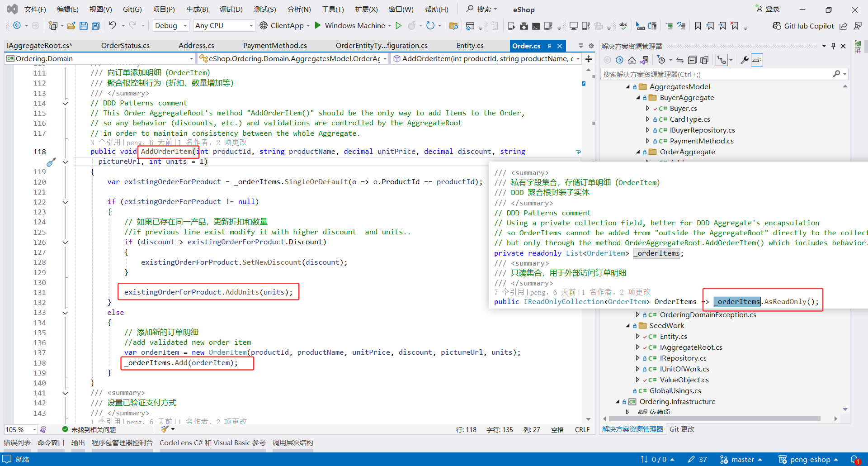Screen dimensions: 868x466
Task: Click Collapse All icon in Solution Explorer
Action: pyautogui.click(x=692, y=60)
